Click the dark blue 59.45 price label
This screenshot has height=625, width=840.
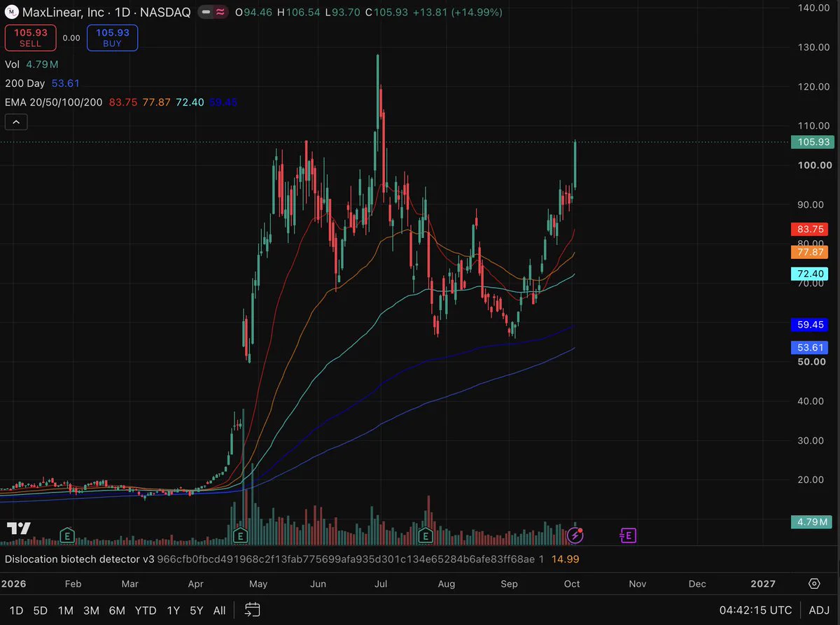tap(808, 325)
